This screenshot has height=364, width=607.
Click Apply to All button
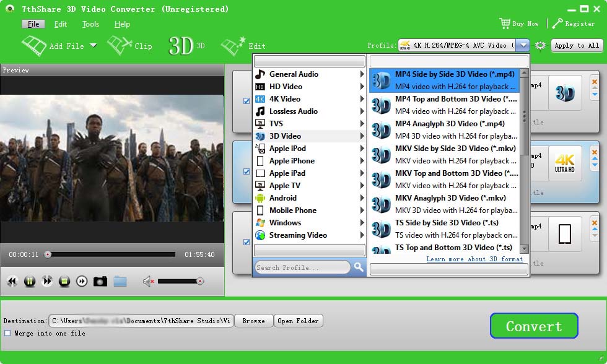pyautogui.click(x=577, y=45)
